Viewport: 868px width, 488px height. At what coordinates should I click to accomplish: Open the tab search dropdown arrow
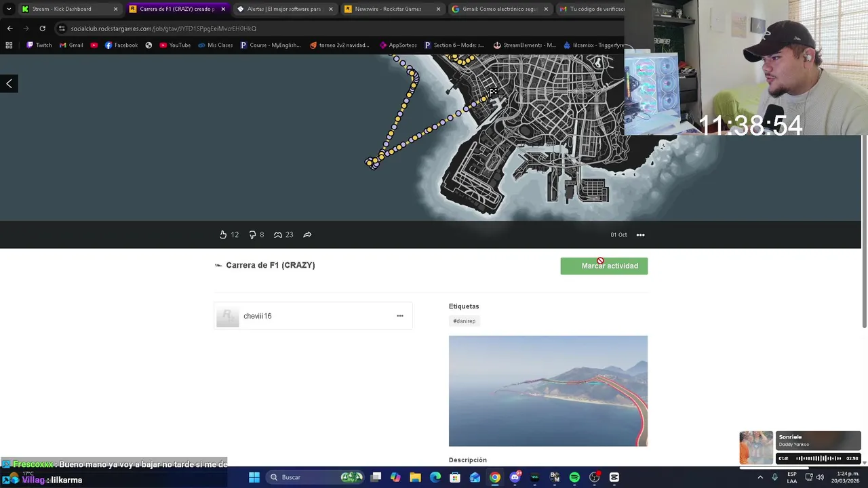point(8,9)
